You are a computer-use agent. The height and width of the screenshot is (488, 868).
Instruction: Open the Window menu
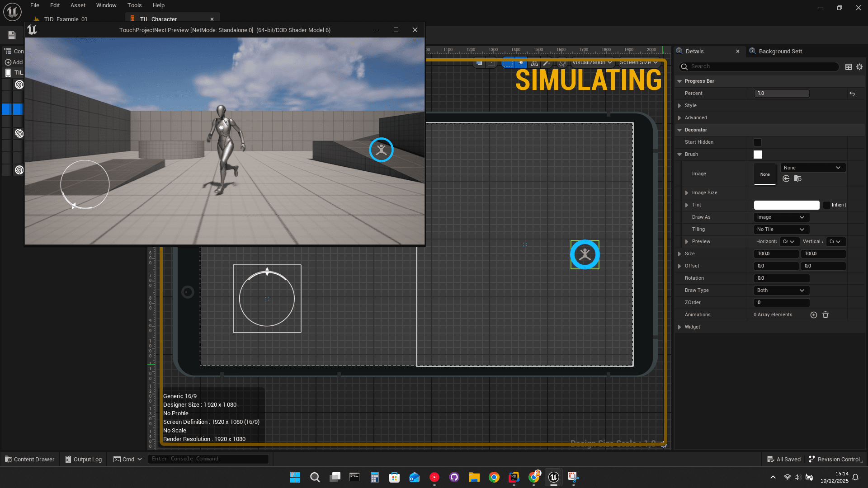(106, 5)
